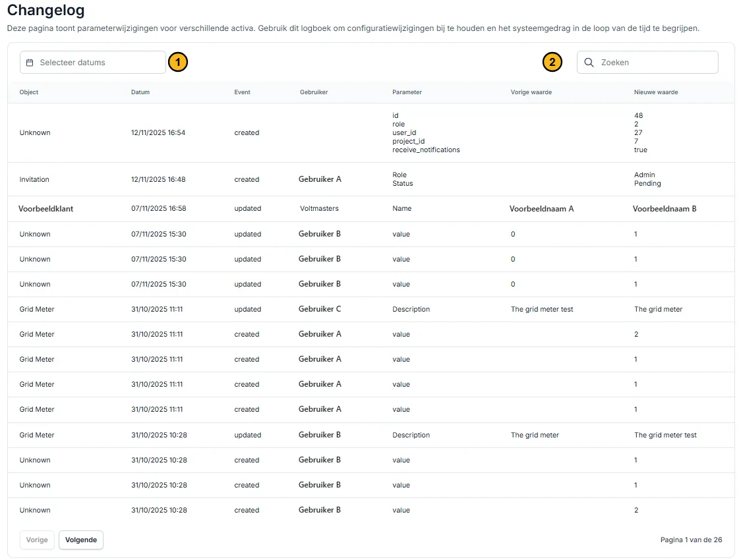
Task: Click 'The grid meter test' previous value
Action: [542, 310]
